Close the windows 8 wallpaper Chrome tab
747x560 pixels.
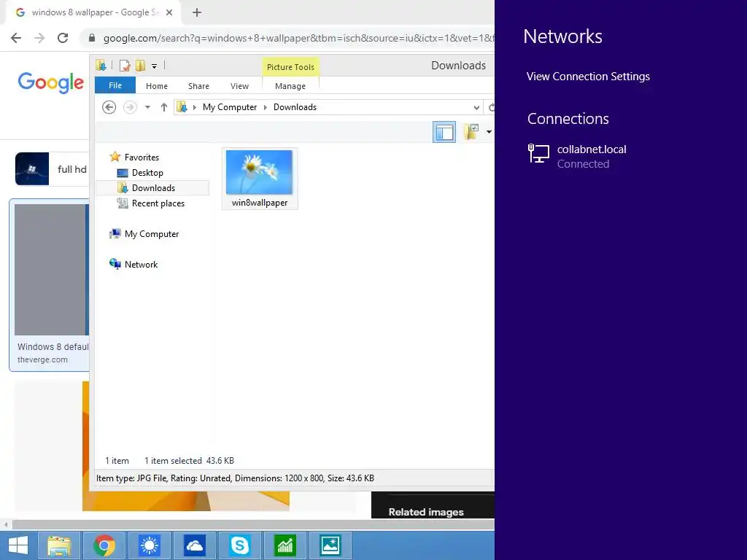169,12
